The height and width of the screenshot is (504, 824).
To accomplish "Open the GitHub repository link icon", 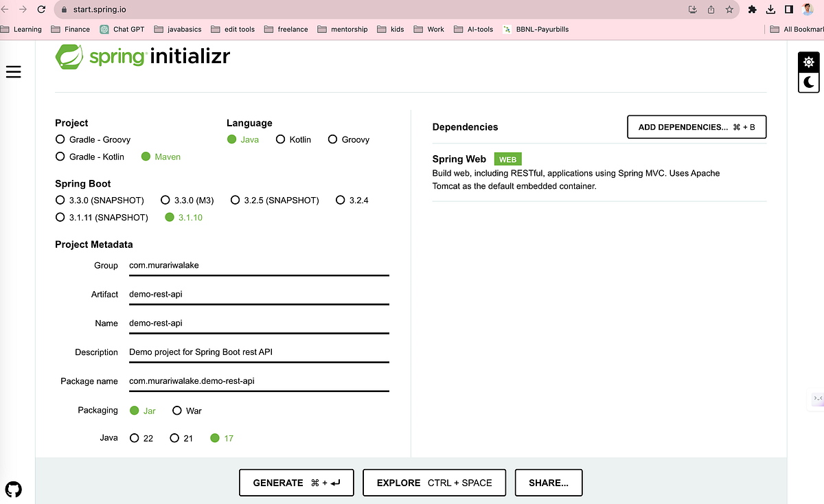I will (14, 490).
